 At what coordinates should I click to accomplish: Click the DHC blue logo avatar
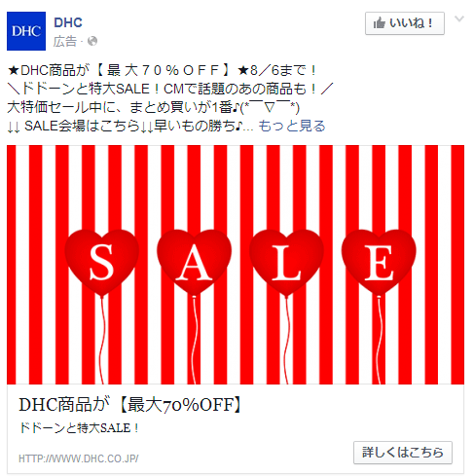tap(26, 31)
